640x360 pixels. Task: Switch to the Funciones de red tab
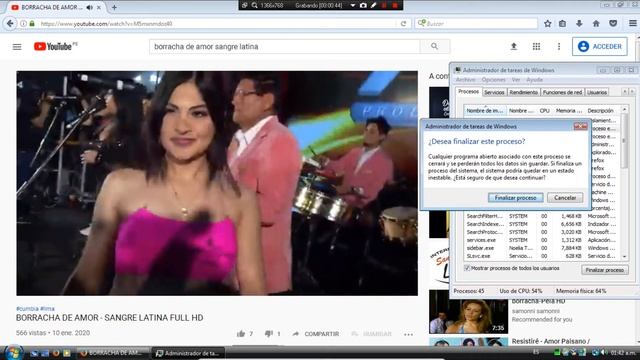tap(562, 93)
